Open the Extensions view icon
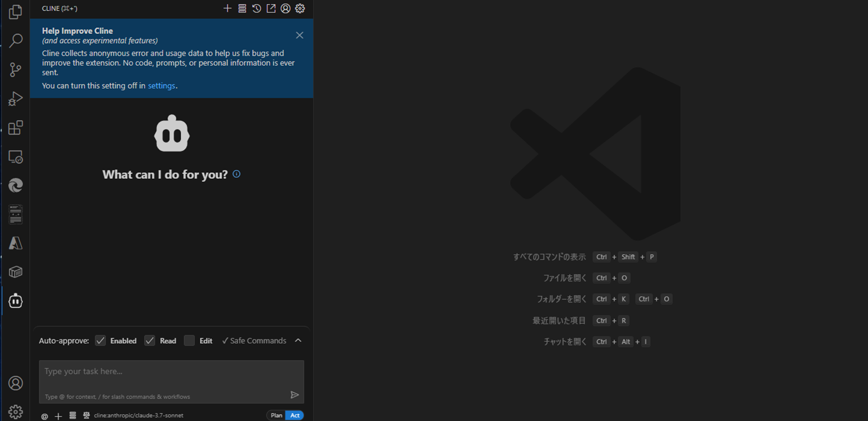Image resolution: width=868 pixels, height=421 pixels. pyautogui.click(x=16, y=127)
